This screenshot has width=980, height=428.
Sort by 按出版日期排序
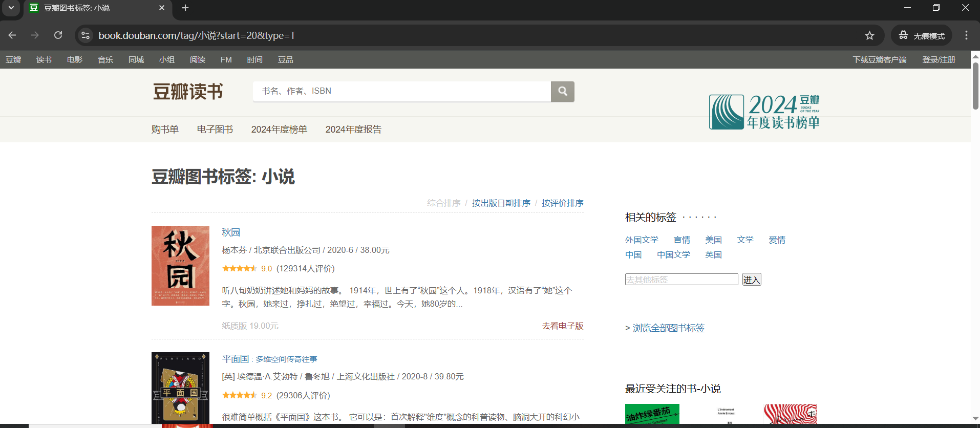pyautogui.click(x=501, y=203)
